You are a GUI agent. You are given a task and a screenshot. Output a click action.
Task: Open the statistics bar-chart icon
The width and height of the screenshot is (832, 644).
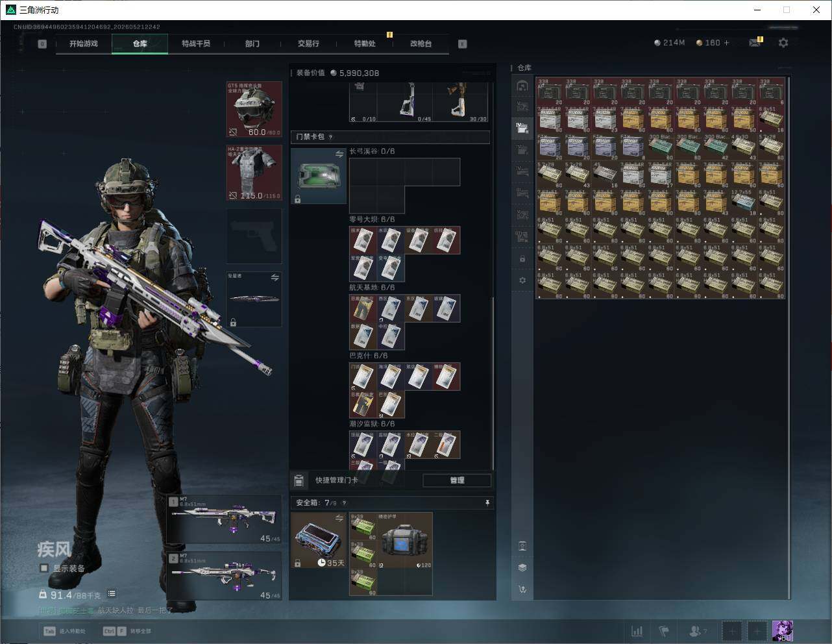637,631
